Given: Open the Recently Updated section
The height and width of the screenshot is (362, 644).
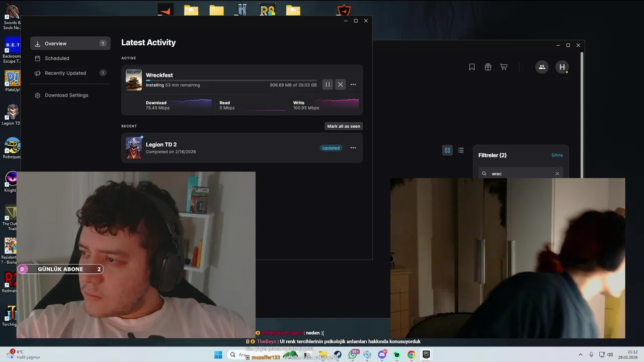Looking at the screenshot, I should point(70,73).
